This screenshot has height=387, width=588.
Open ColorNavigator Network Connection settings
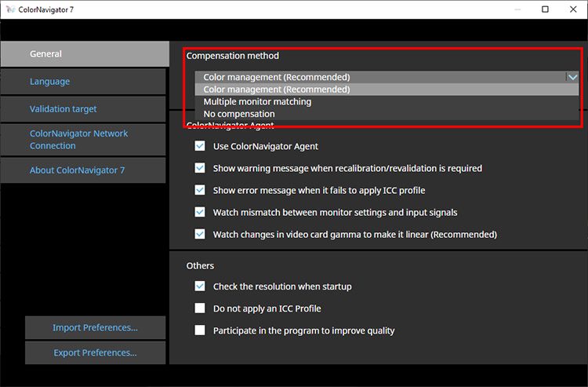click(x=83, y=140)
